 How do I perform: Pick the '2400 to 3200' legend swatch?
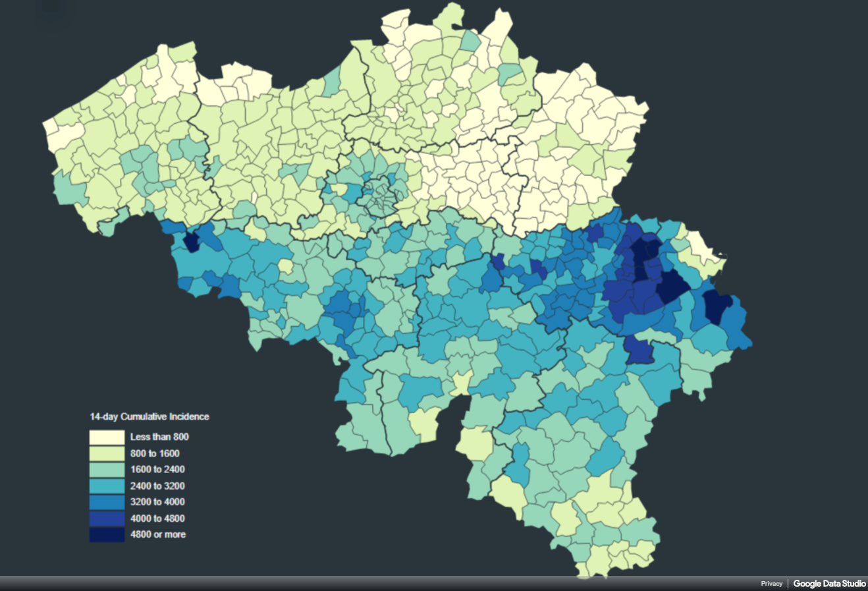(x=107, y=486)
